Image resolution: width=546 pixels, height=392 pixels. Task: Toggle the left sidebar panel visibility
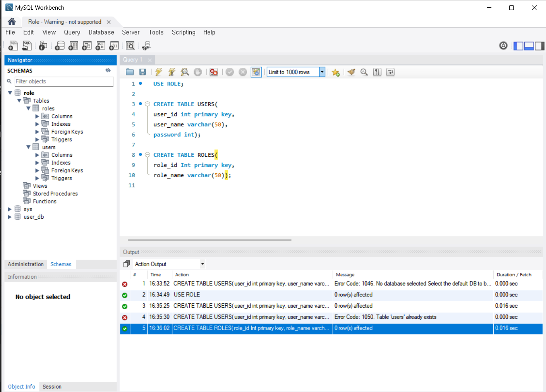pyautogui.click(x=518, y=46)
